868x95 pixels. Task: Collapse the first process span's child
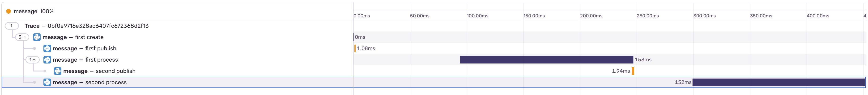[32, 60]
